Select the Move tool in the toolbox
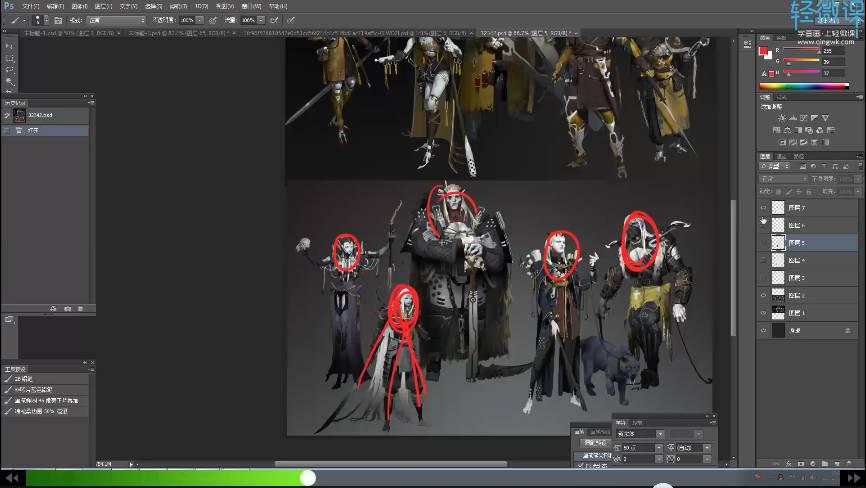 (x=9, y=46)
